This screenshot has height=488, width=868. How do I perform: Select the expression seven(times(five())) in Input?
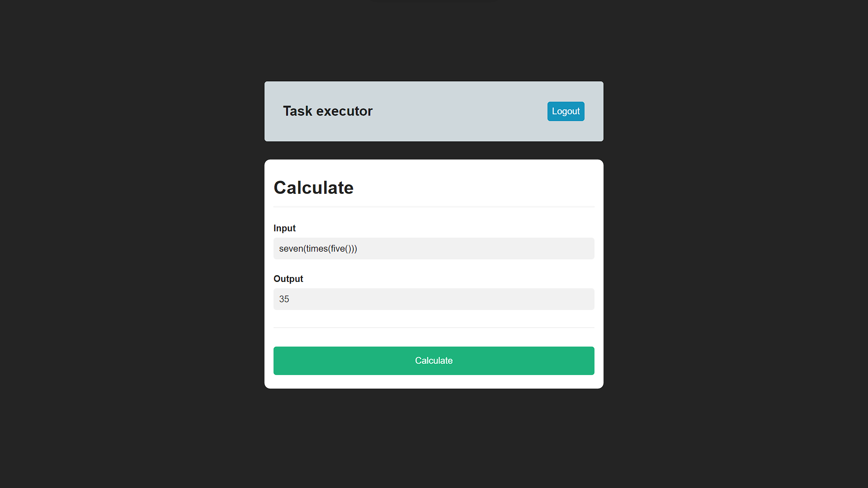click(318, 249)
